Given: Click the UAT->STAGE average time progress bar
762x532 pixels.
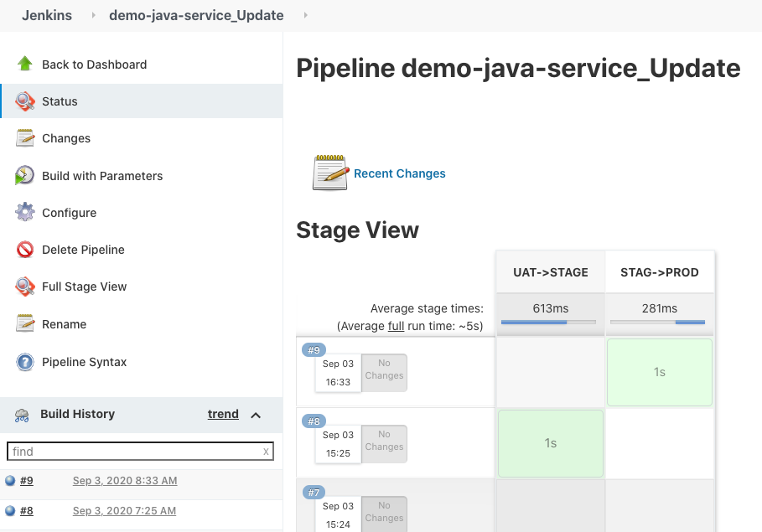Looking at the screenshot, I should [x=548, y=322].
